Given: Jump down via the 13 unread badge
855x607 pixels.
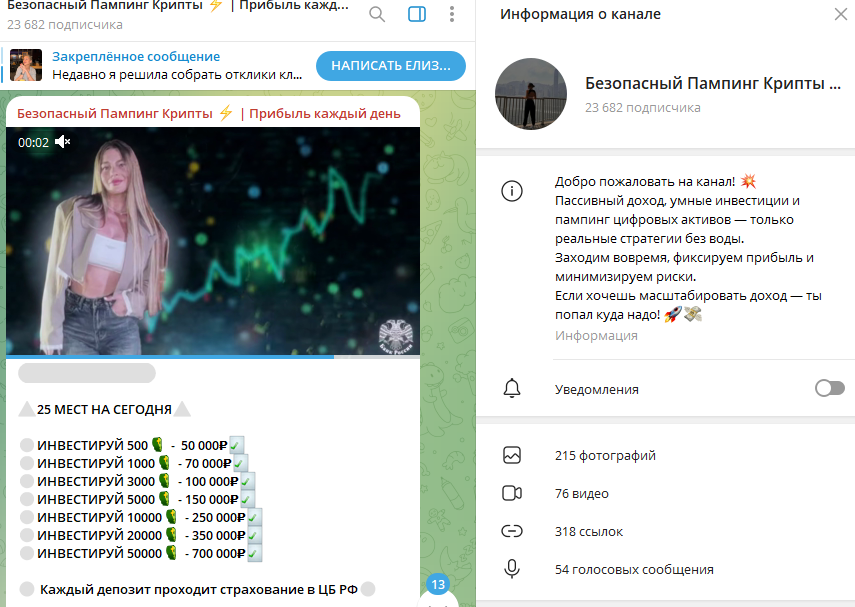Looking at the screenshot, I should [x=438, y=585].
